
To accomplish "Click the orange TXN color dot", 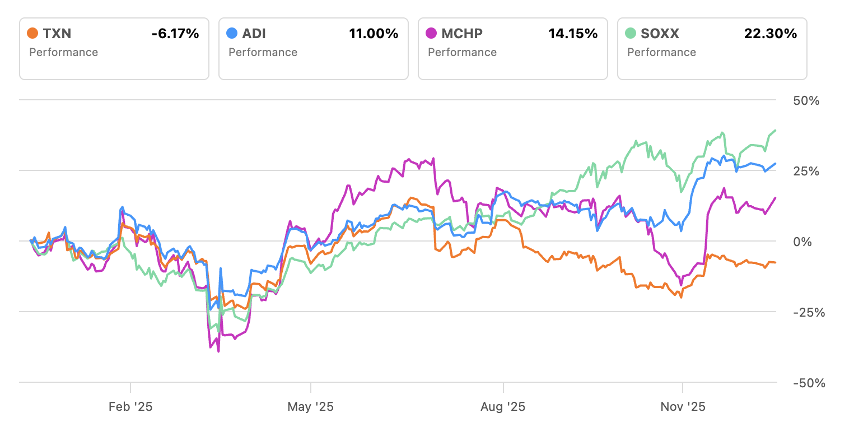I will 33,34.
